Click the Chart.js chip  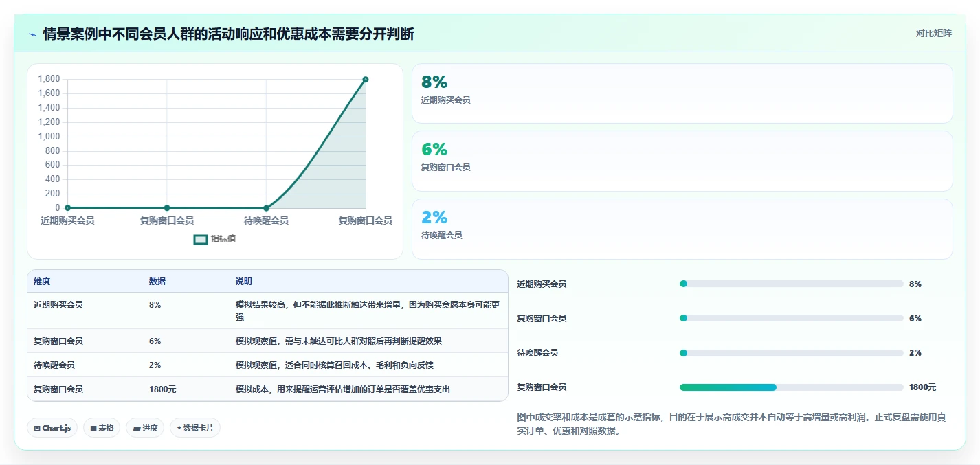pos(53,428)
